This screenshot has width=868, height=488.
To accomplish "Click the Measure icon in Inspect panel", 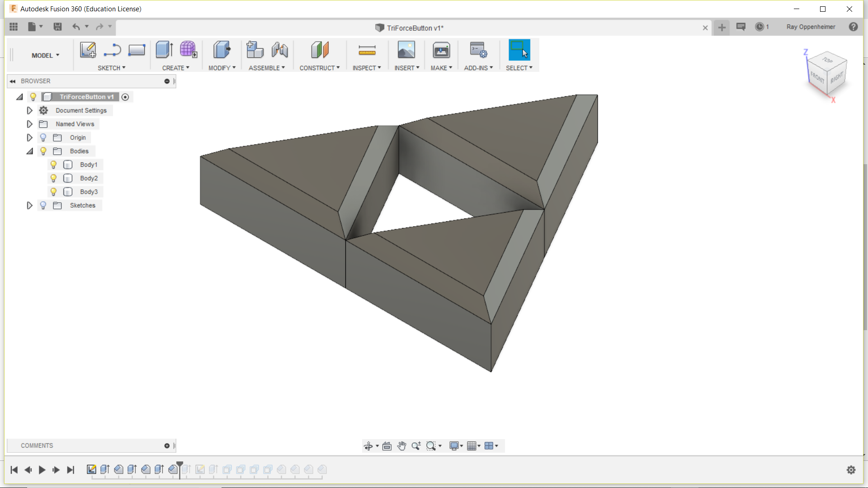I will (367, 50).
